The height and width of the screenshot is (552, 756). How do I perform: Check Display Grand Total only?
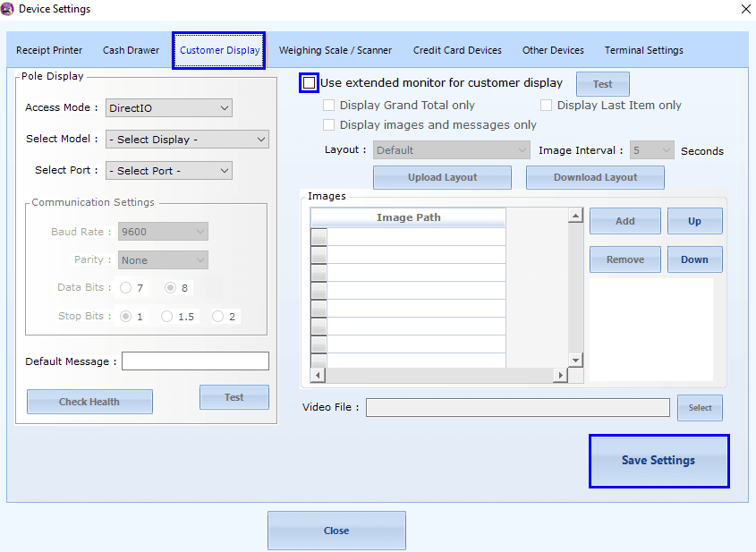[x=329, y=105]
